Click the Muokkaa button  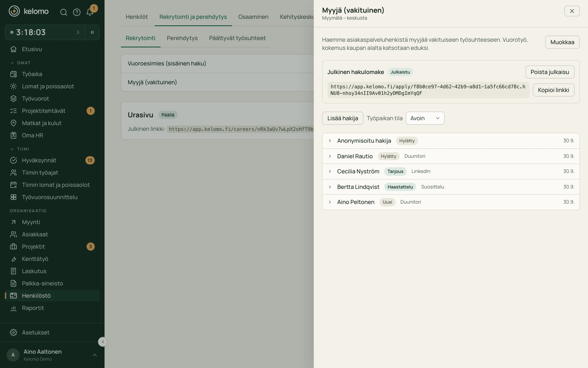tap(562, 42)
